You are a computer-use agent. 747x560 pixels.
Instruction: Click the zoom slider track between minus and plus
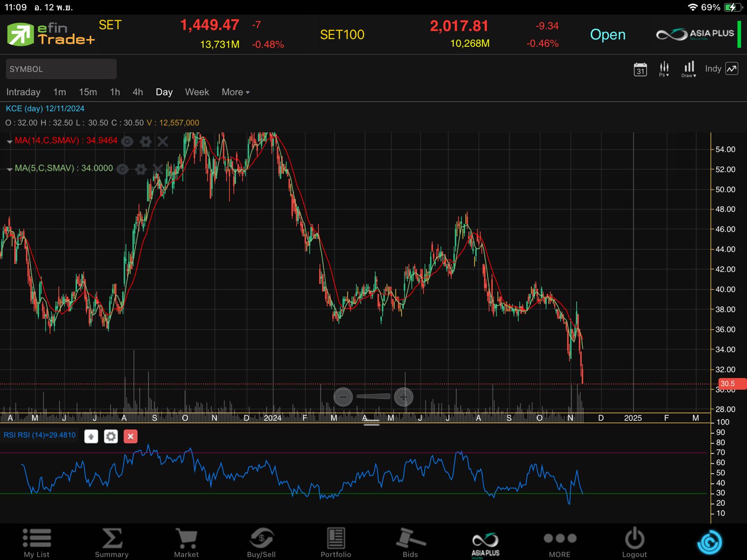pos(373,397)
